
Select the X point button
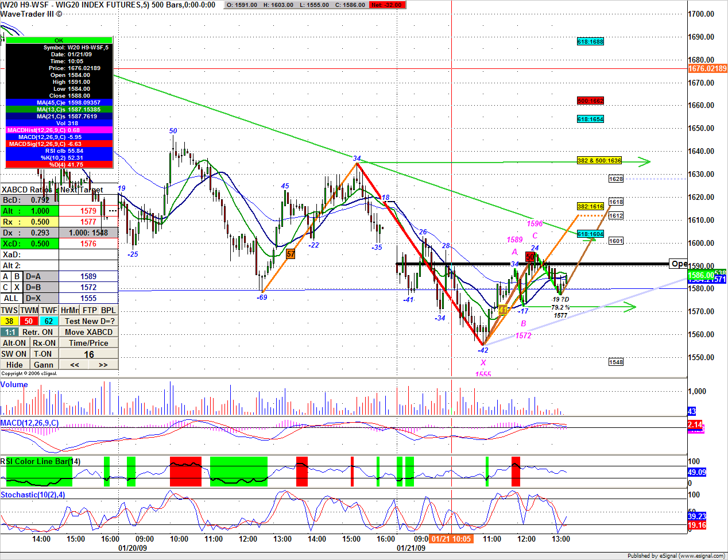click(x=17, y=287)
